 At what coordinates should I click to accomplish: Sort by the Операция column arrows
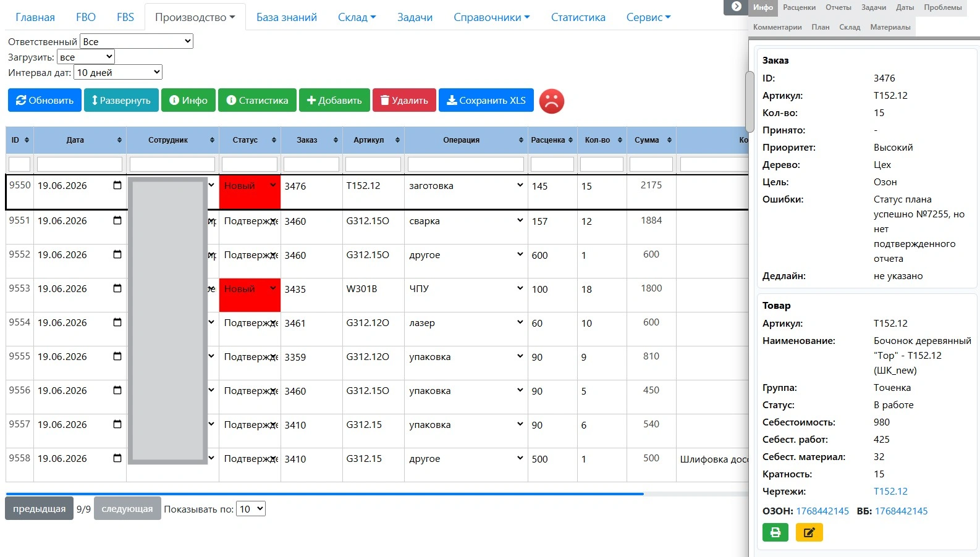[521, 140]
